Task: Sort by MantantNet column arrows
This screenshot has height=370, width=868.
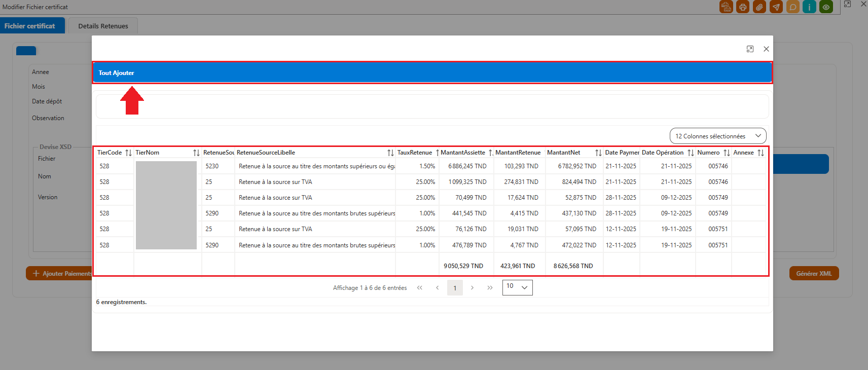Action: pos(598,153)
